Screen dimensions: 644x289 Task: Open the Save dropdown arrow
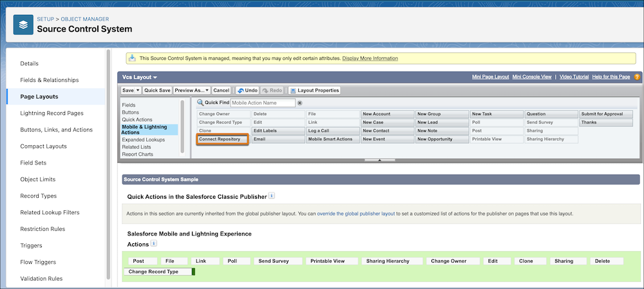tap(138, 90)
